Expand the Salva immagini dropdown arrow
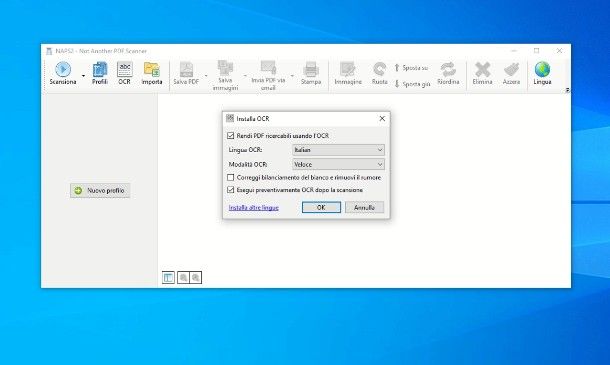Screen dimensions: 610x365 245,75
